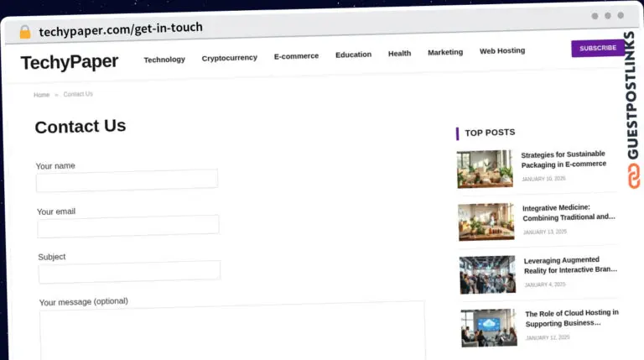
Task: Open the Marketing category
Action: (x=444, y=52)
